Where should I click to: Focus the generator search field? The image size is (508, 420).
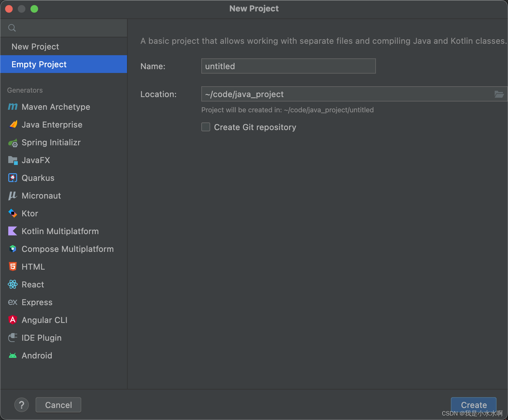tap(63, 28)
